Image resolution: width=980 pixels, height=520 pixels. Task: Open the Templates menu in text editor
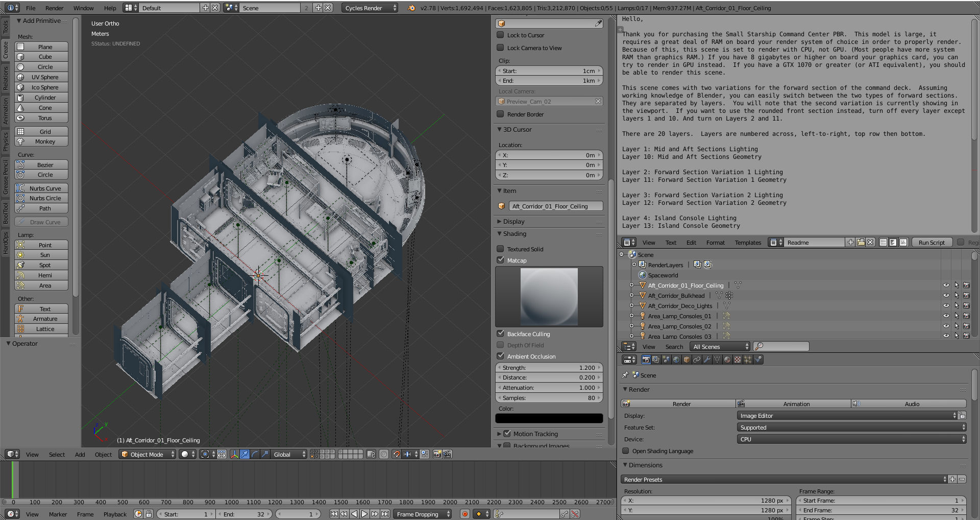pos(748,243)
